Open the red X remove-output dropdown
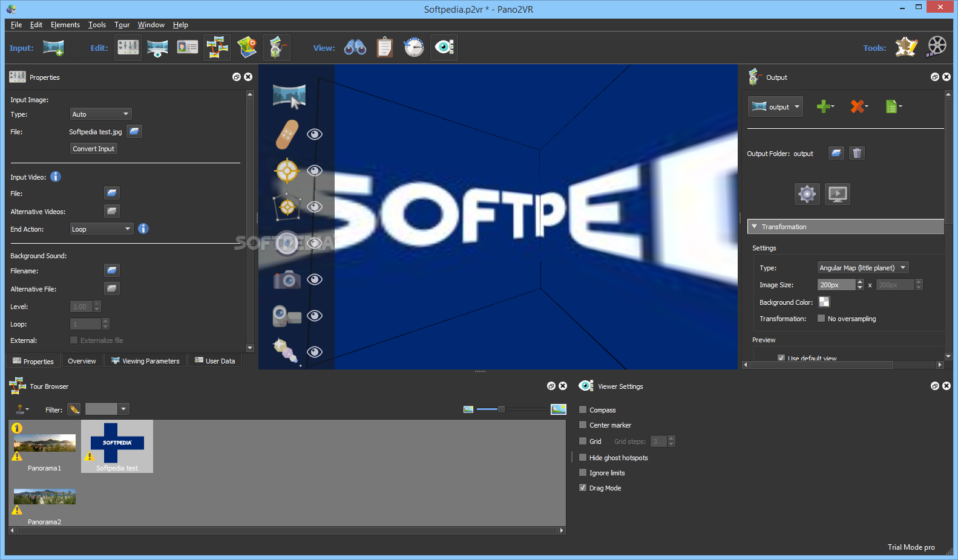Image resolution: width=958 pixels, height=560 pixels. tap(859, 106)
